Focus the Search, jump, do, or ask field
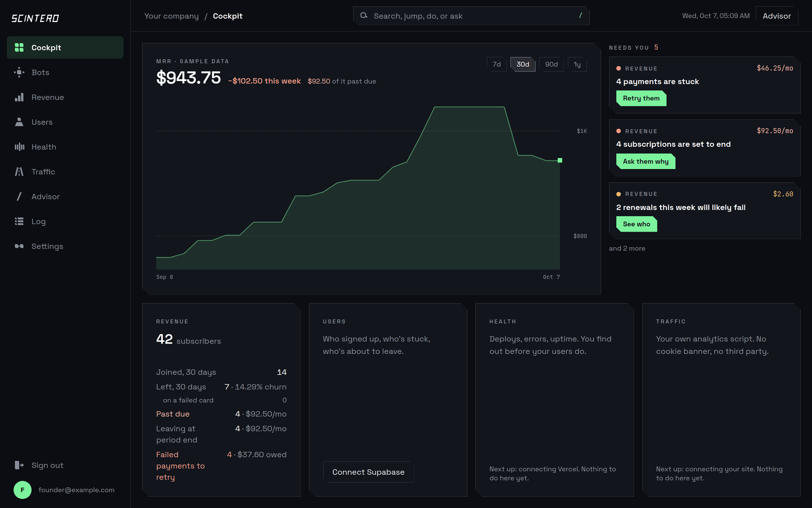This screenshot has height=508, width=812. tap(471, 16)
